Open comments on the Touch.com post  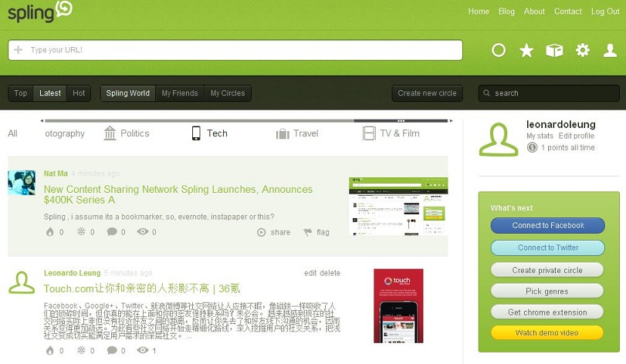(x=112, y=350)
